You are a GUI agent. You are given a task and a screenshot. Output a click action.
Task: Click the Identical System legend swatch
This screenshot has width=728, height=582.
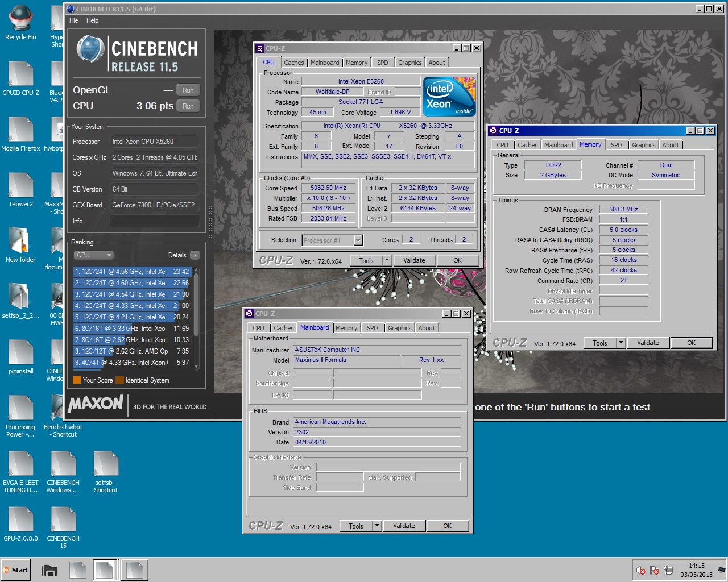[119, 380]
